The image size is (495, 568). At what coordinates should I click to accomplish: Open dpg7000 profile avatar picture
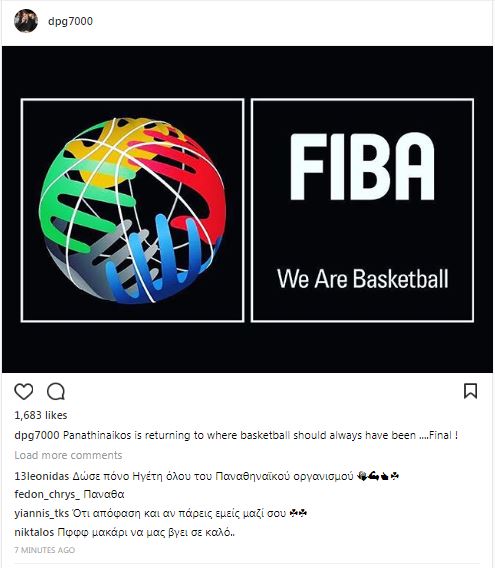point(26,21)
